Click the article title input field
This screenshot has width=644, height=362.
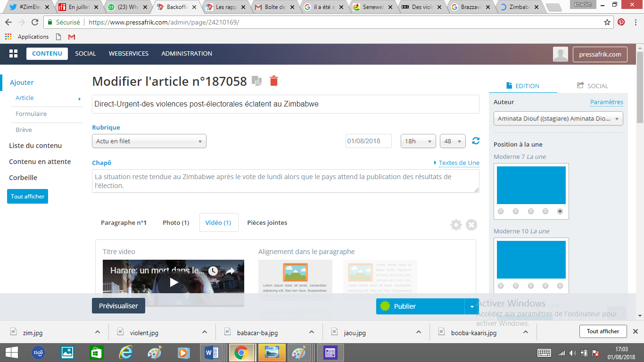285,104
